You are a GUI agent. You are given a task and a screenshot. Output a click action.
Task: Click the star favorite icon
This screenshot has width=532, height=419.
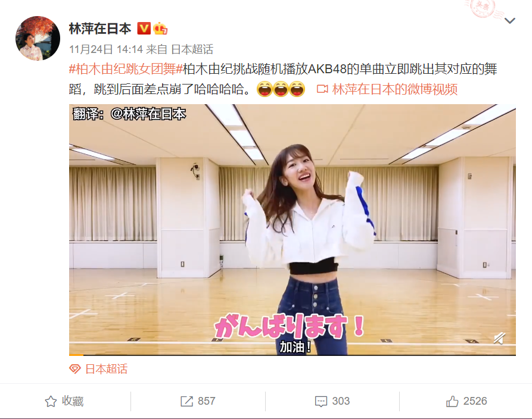tap(51, 401)
